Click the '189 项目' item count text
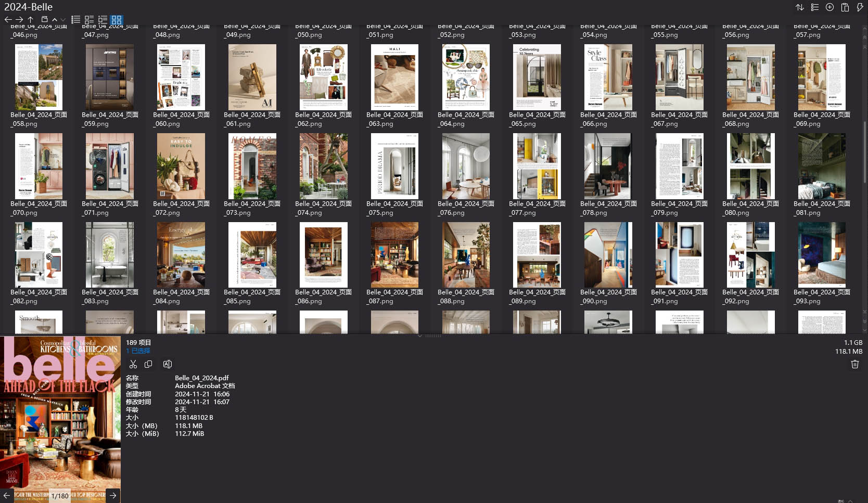Viewport: 868px width, 503px height. pos(138,343)
